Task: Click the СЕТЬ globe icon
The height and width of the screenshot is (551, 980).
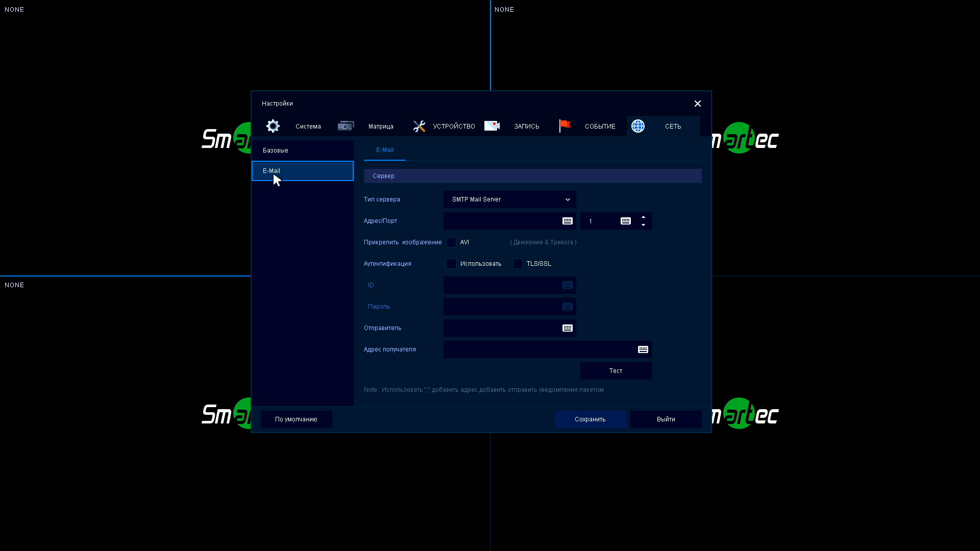Action: pyautogui.click(x=638, y=126)
